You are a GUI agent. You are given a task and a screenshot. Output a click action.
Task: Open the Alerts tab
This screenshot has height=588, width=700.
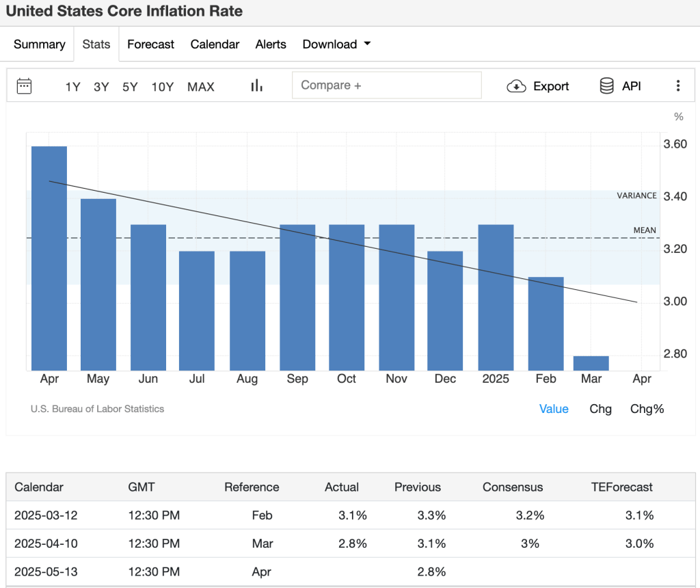pos(271,44)
